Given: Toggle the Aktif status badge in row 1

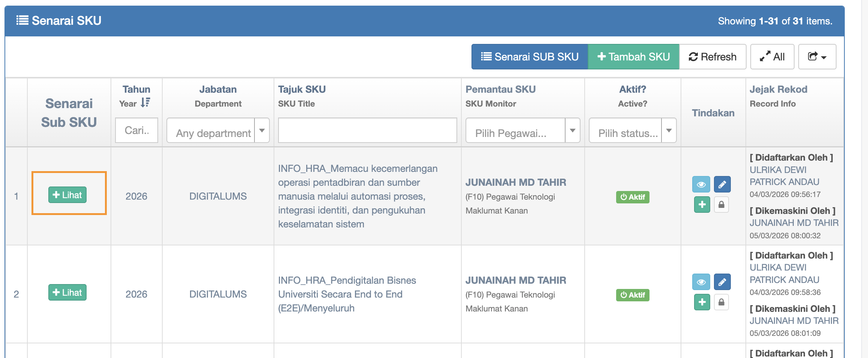Looking at the screenshot, I should [x=632, y=197].
